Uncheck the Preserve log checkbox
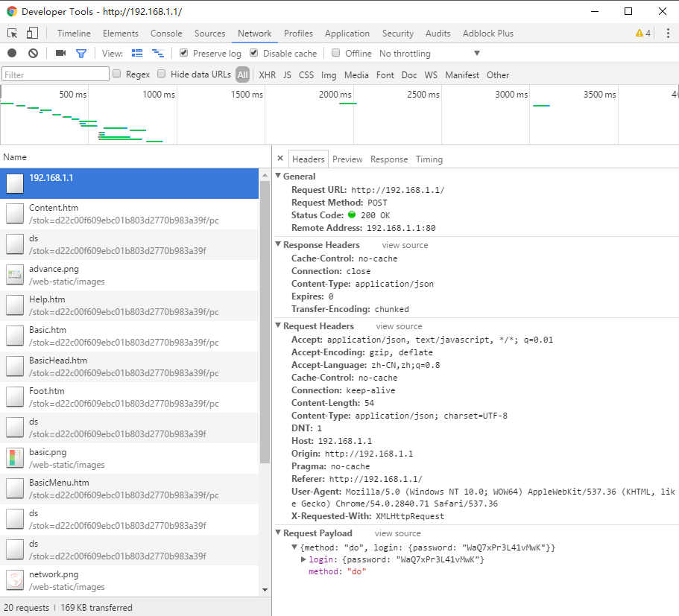 184,54
